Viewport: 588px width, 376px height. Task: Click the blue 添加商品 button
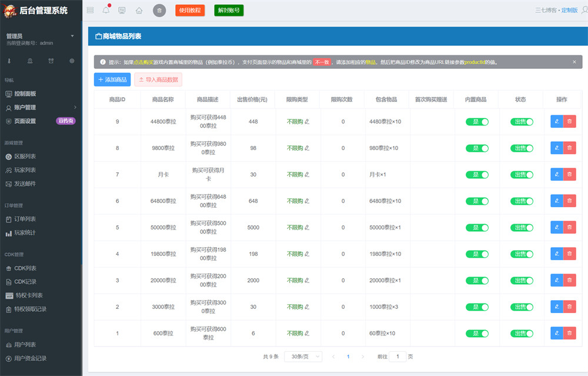pos(112,79)
